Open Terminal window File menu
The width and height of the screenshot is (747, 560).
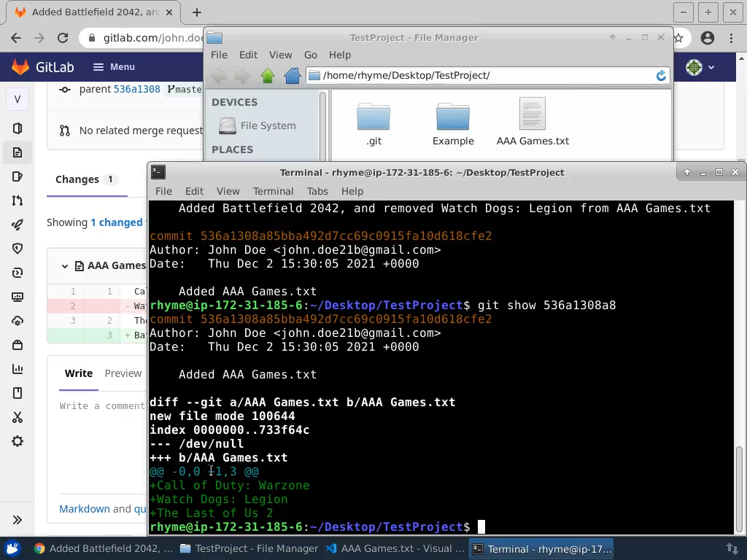point(163,191)
